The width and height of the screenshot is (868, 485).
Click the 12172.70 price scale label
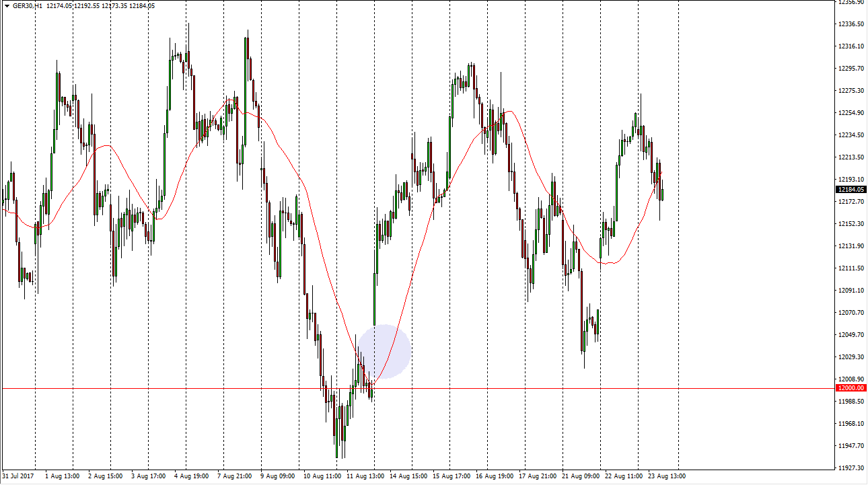point(851,202)
